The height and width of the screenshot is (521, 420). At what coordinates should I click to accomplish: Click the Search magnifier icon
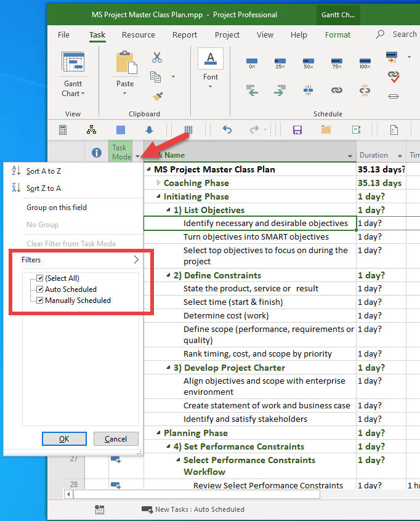click(380, 34)
